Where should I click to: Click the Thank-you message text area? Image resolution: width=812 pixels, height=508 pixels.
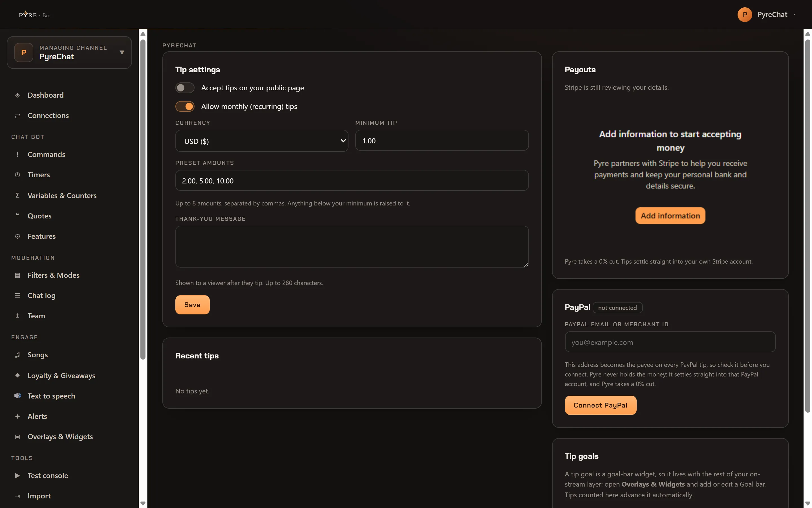tap(352, 247)
